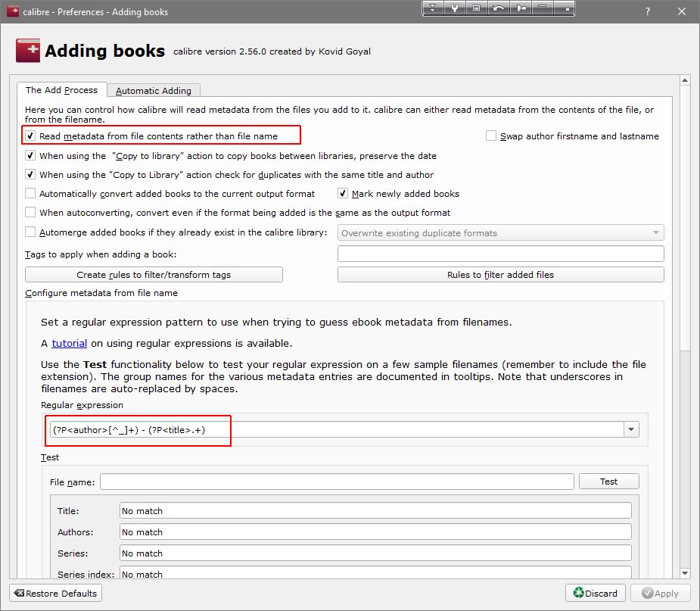Click the Regular expression input field

point(337,429)
